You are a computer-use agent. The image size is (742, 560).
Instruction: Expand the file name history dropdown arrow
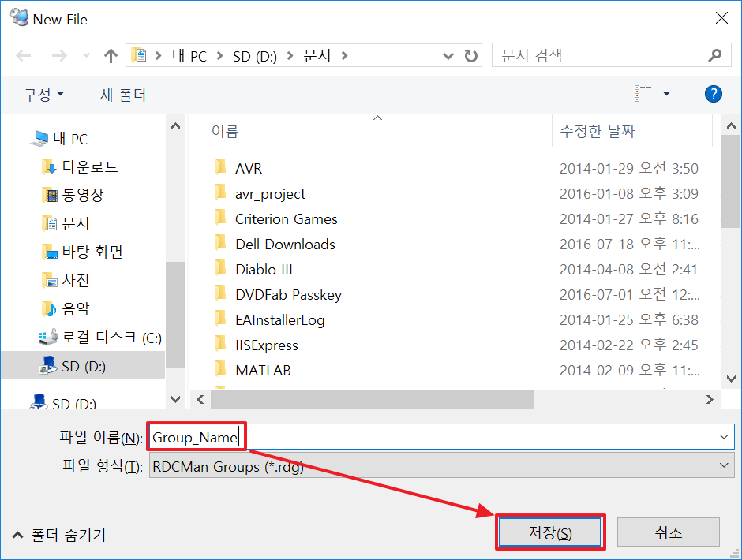pyautogui.click(x=724, y=437)
